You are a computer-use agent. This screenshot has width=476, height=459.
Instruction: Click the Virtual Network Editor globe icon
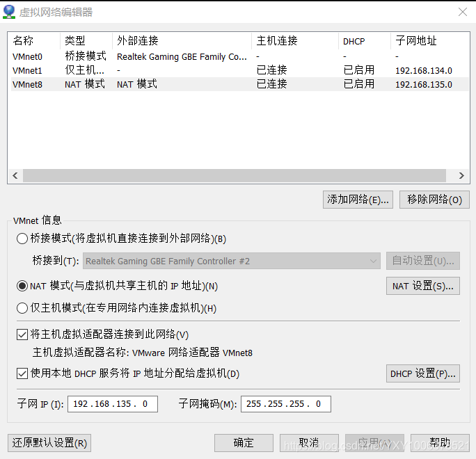9,12
